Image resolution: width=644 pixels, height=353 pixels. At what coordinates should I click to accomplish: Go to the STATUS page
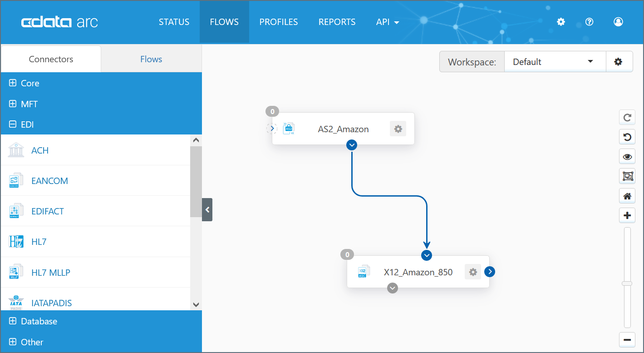coord(174,22)
